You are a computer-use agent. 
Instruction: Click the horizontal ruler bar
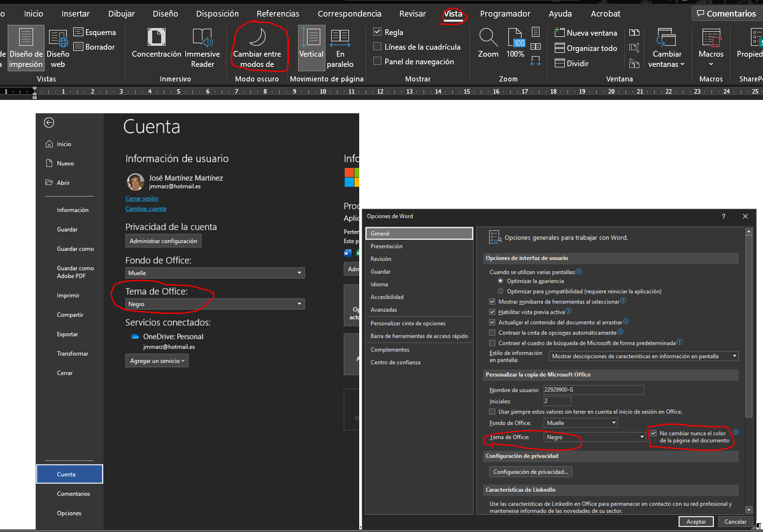tap(382, 92)
